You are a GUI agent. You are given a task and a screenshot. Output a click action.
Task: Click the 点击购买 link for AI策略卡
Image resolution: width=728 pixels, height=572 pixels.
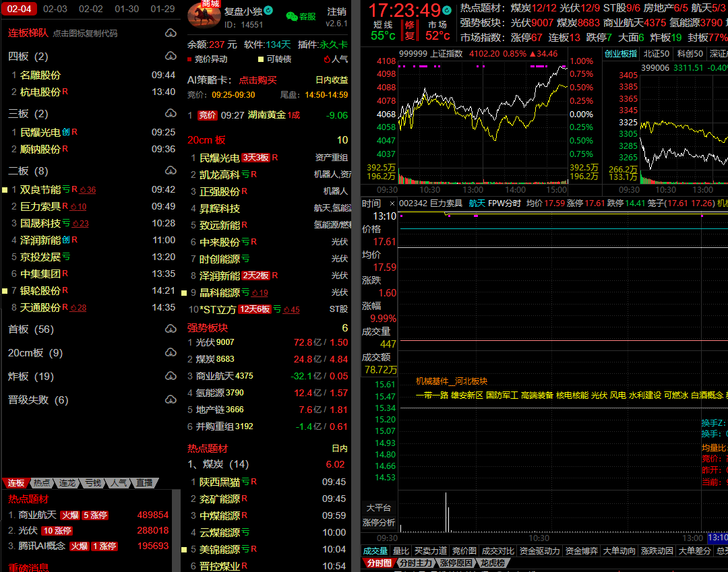pos(257,80)
